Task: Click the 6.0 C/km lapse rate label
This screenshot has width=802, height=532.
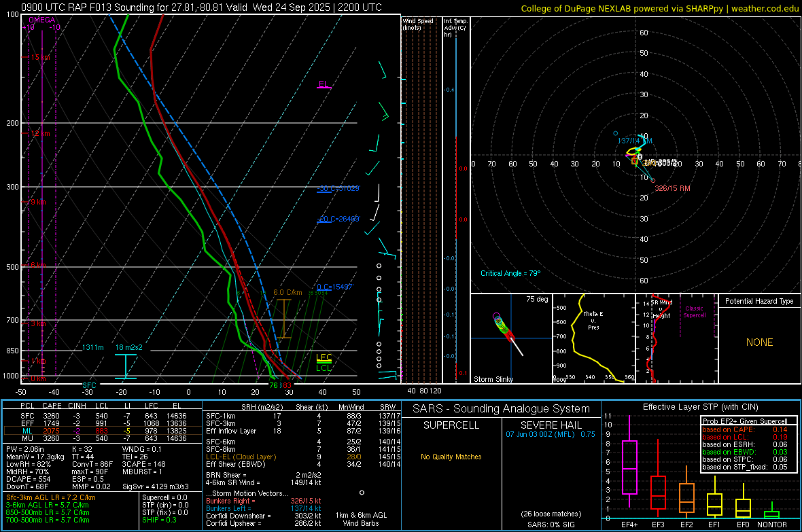Action: click(287, 292)
